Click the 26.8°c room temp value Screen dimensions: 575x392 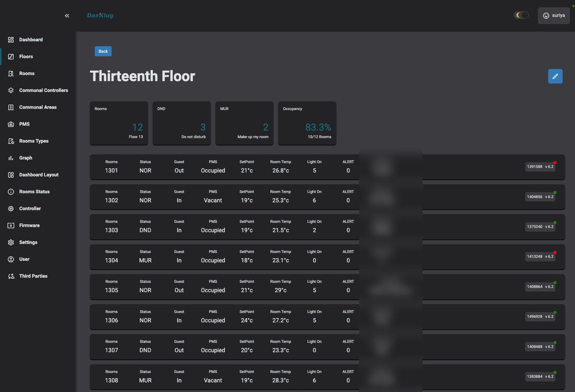(281, 171)
